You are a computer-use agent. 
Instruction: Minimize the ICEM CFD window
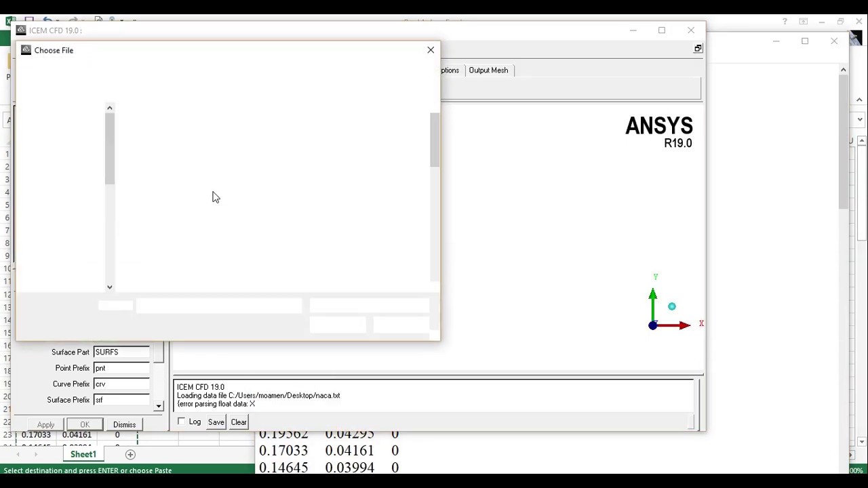633,30
